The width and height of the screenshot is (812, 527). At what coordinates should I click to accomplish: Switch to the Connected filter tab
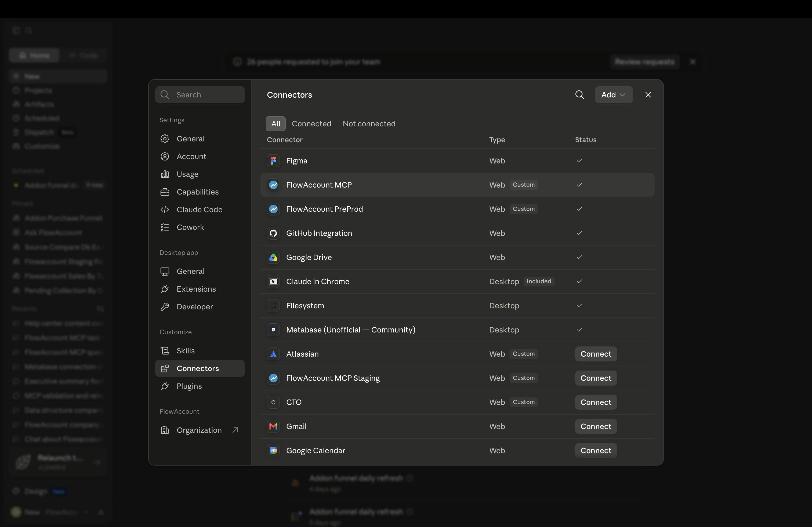coord(311,124)
